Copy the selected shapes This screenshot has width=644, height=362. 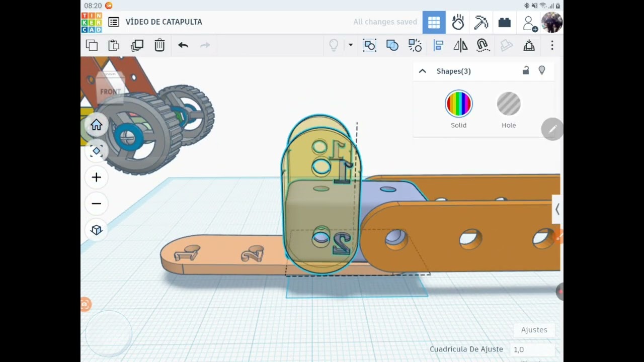pyautogui.click(x=92, y=45)
